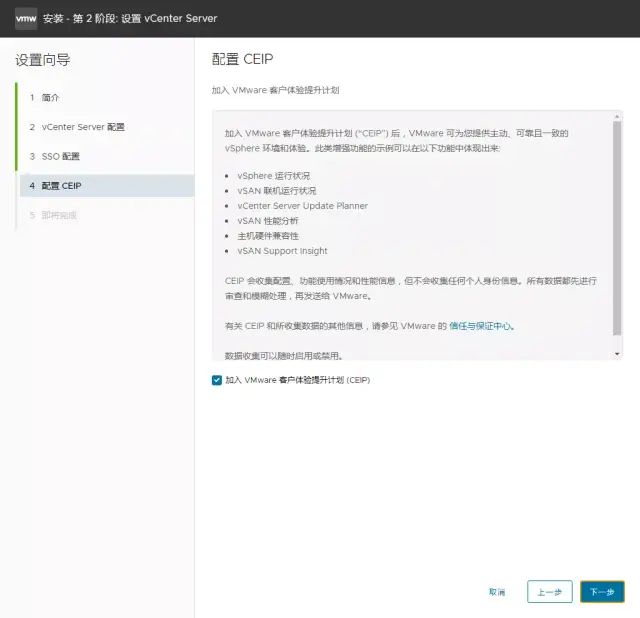The height and width of the screenshot is (618, 640).
Task: Click the 'vSAN 联机运行状况' bullet text
Action: click(277, 191)
